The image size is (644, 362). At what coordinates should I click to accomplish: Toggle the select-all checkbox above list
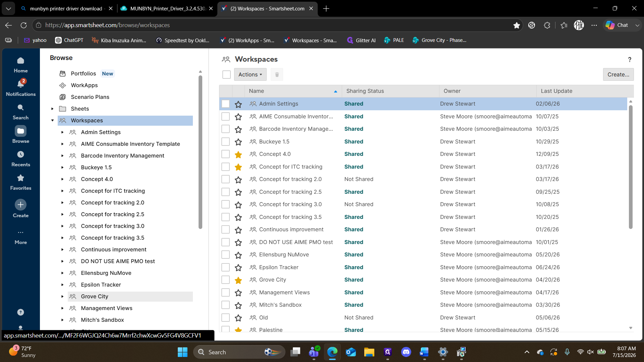click(x=226, y=74)
